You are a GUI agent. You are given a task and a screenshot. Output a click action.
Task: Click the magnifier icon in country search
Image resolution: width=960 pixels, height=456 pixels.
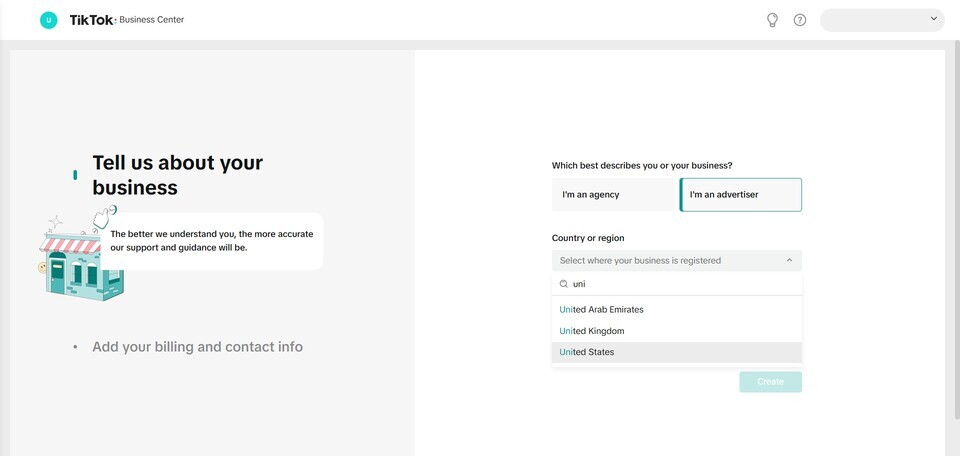564,284
